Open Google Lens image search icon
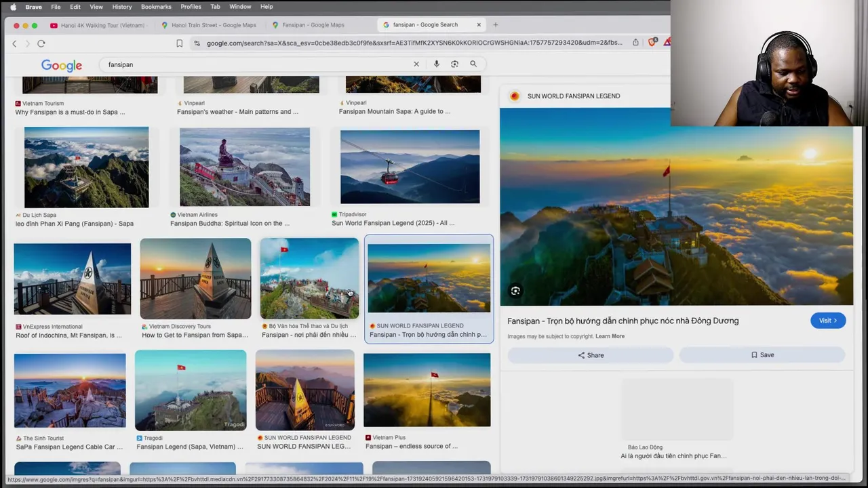The image size is (868, 488). (454, 64)
